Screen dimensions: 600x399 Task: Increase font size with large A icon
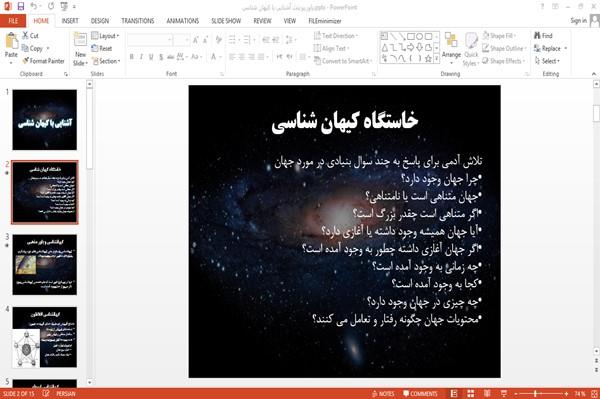(x=196, y=40)
